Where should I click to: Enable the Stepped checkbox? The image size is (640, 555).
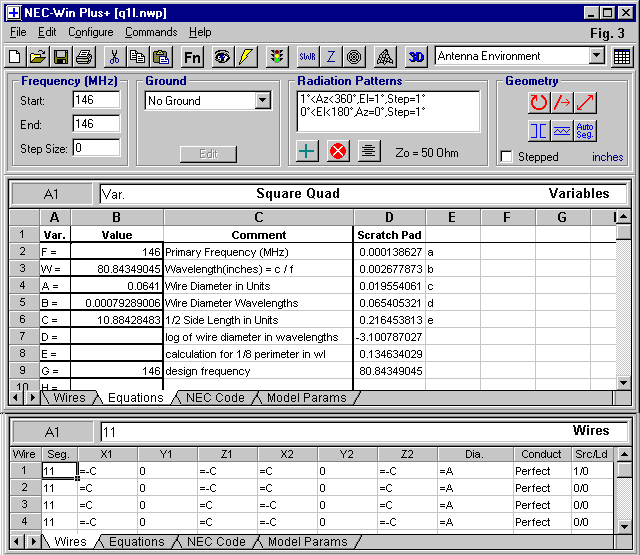pos(507,157)
